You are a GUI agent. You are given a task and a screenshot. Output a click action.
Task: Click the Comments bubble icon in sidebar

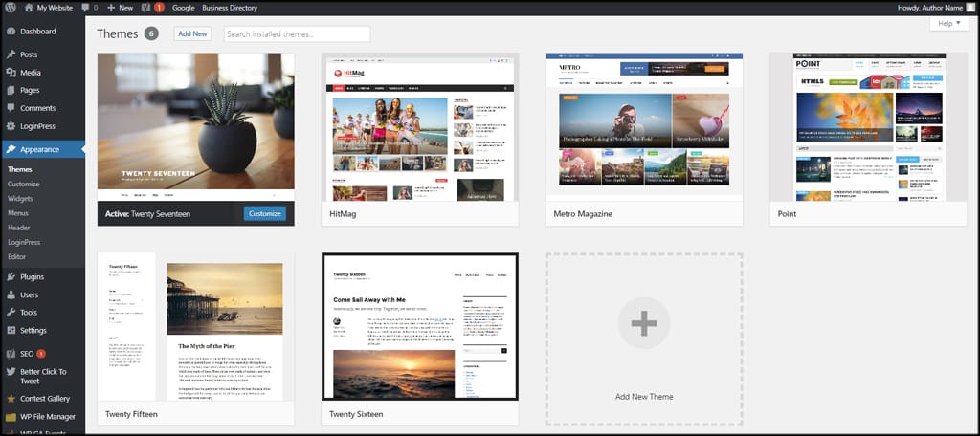tap(11, 108)
